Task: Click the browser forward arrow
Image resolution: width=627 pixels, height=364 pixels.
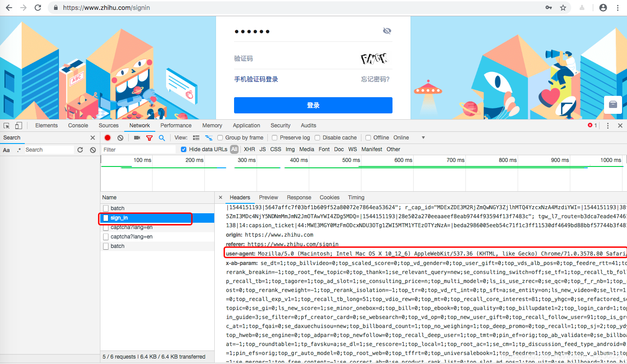Action: pyautogui.click(x=23, y=8)
